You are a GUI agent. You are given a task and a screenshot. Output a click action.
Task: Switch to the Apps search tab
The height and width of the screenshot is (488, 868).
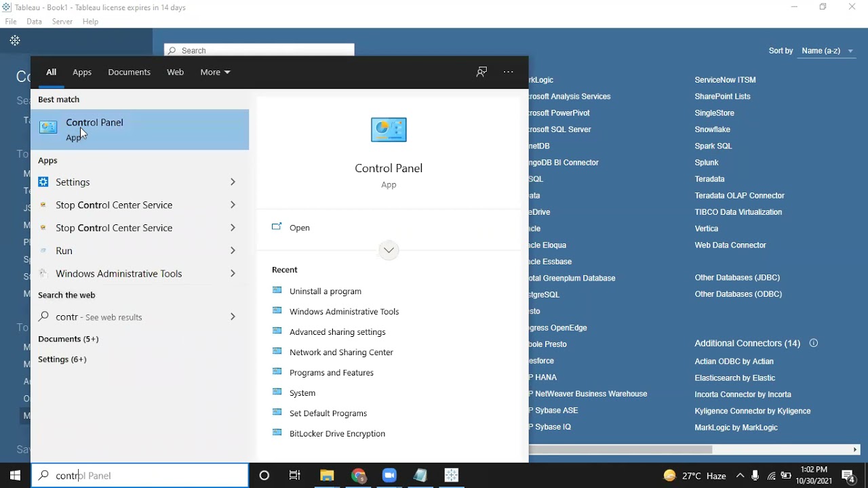point(82,72)
